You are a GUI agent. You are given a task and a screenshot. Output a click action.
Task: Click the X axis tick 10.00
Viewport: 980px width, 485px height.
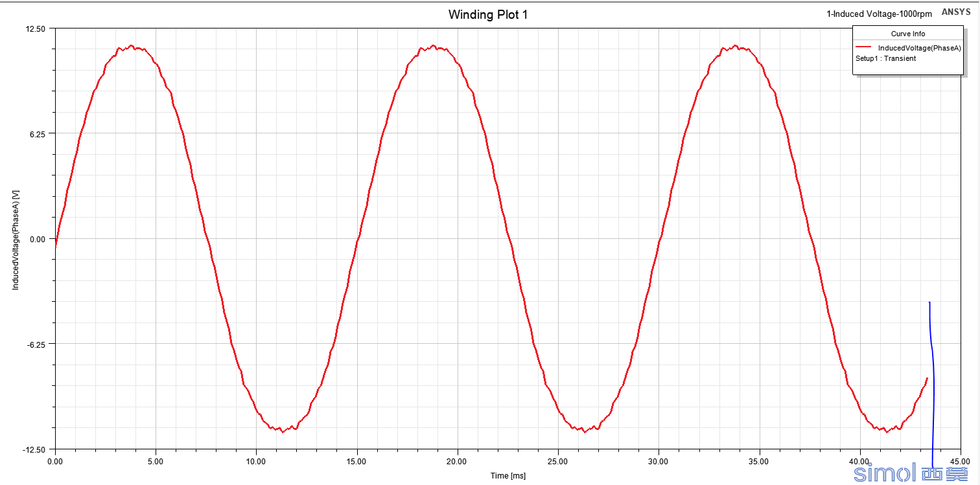pos(257,462)
